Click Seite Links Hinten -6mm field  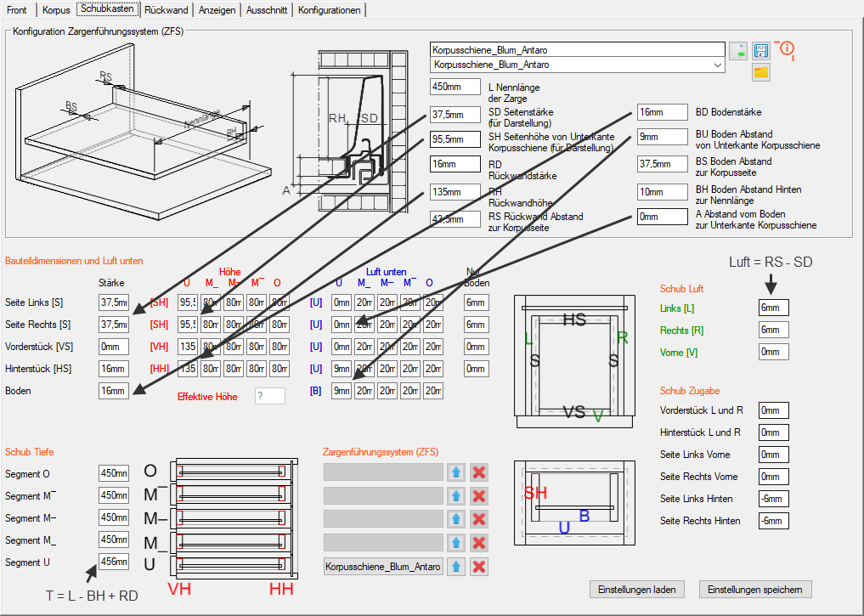pos(774,499)
